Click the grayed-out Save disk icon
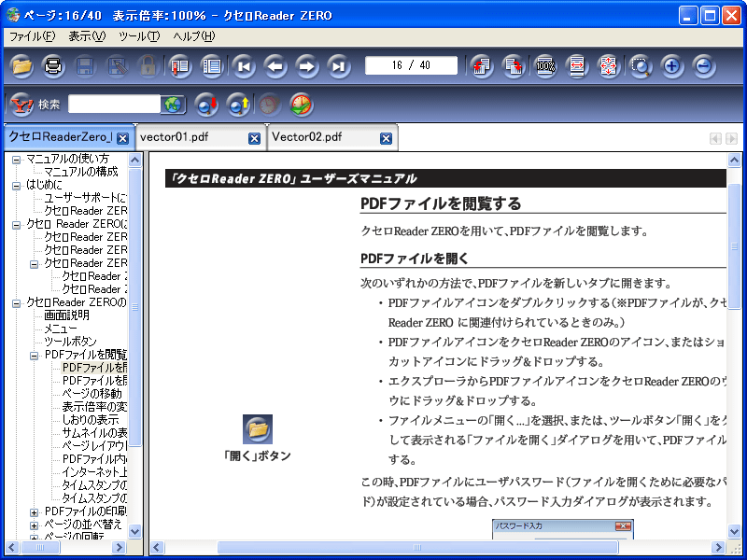The width and height of the screenshot is (747, 560). [x=85, y=65]
